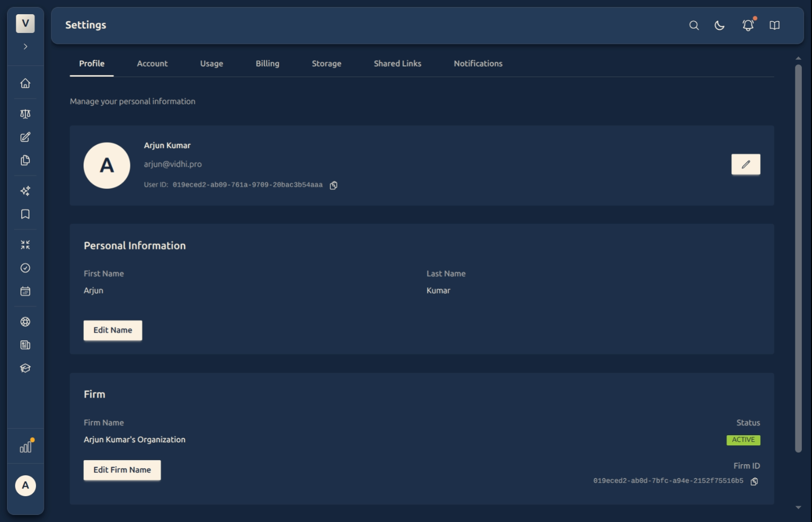
Task: Click the scrollbar up arrow
Action: 798,58
